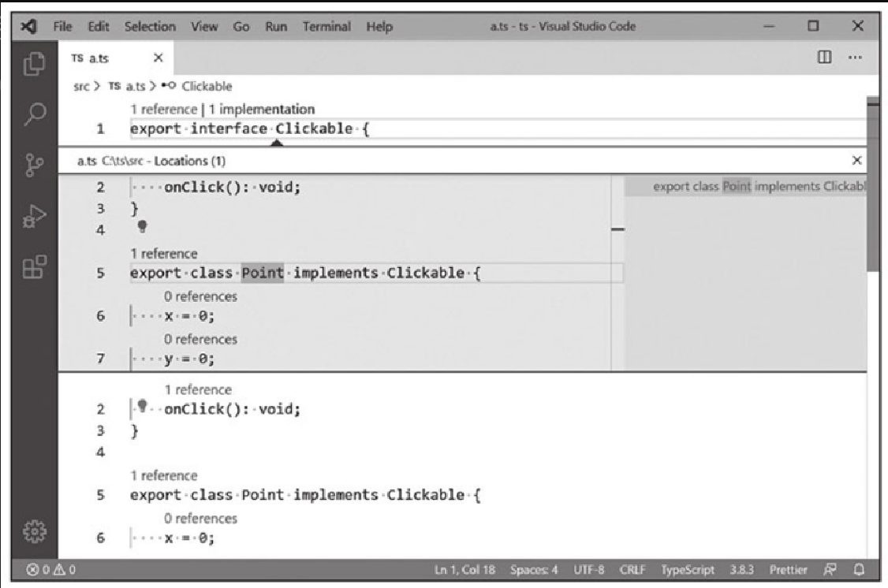Open the Terminal menu

tap(326, 27)
